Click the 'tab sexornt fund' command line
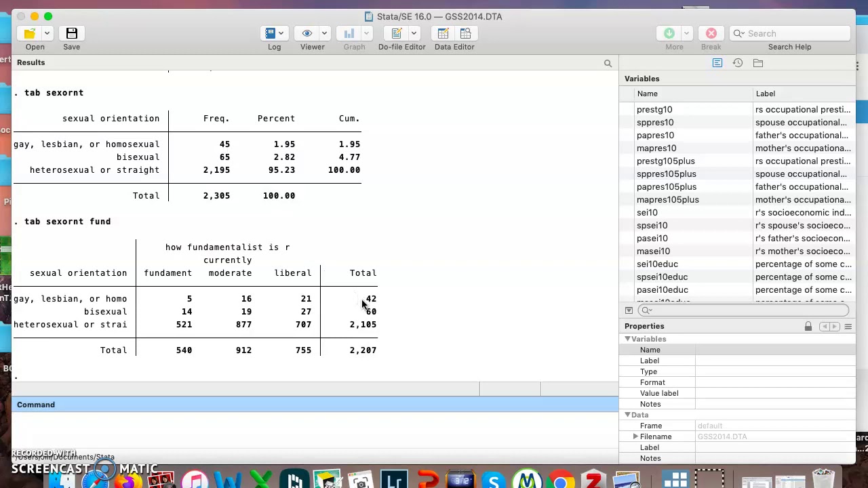 (x=67, y=222)
